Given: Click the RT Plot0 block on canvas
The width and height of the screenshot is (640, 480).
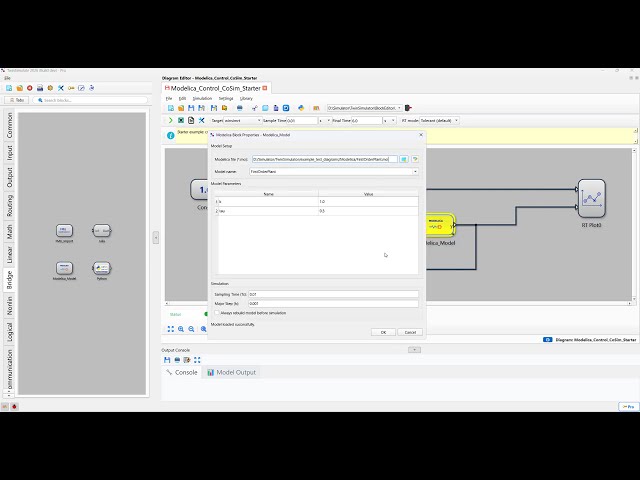Looking at the screenshot, I should tap(591, 198).
